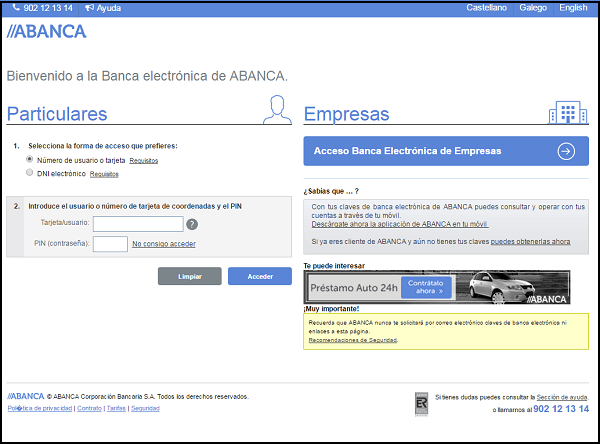Click the Préstamo Auto 24h banner car image
The image size is (600, 444).
tap(501, 287)
